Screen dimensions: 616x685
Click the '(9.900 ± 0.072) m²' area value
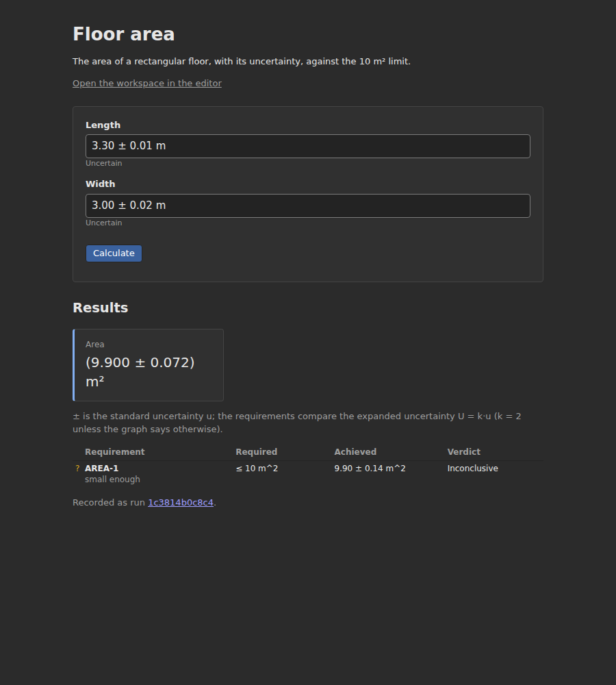(140, 372)
